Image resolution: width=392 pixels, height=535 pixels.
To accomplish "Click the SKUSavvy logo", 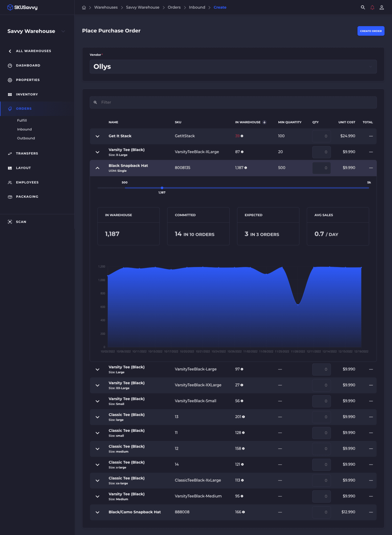I will [23, 7].
